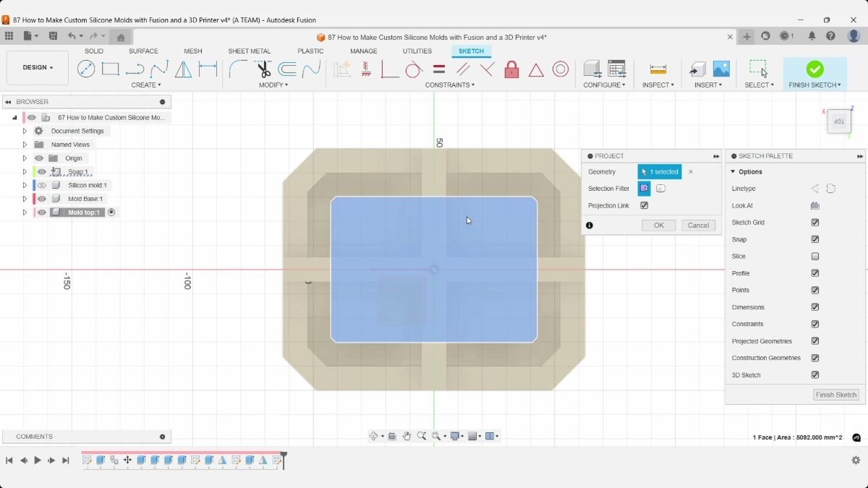The image size is (868, 488).
Task: Toggle the Sketch Grid checkbox
Action: pyautogui.click(x=815, y=223)
